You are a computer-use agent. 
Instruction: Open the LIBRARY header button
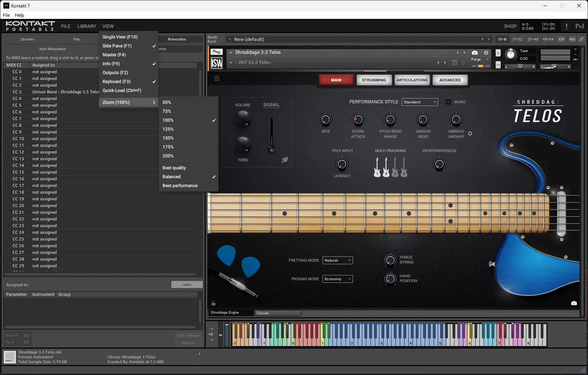coord(87,26)
